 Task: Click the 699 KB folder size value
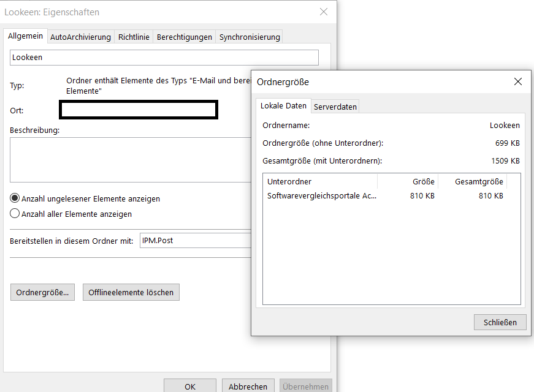[508, 143]
